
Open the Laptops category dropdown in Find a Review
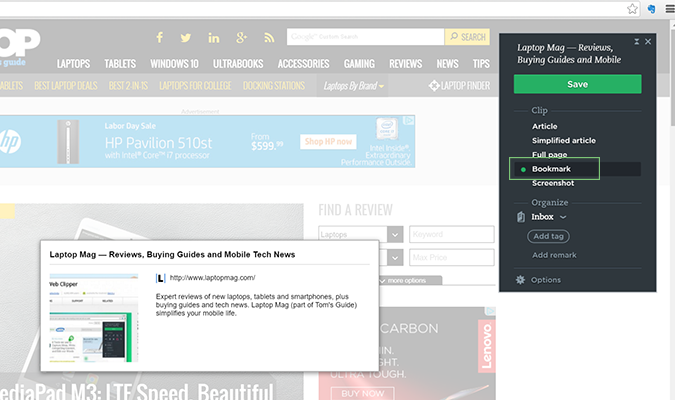(361, 234)
